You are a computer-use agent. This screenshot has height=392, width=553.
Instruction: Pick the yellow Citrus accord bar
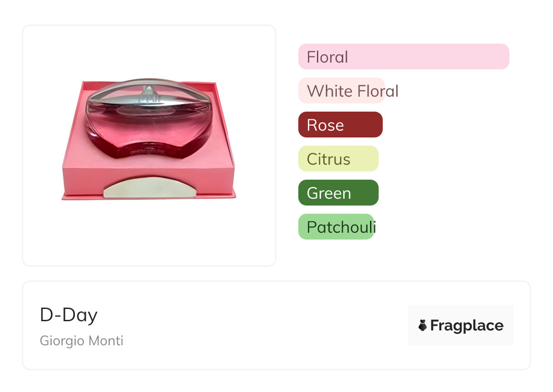click(x=338, y=159)
